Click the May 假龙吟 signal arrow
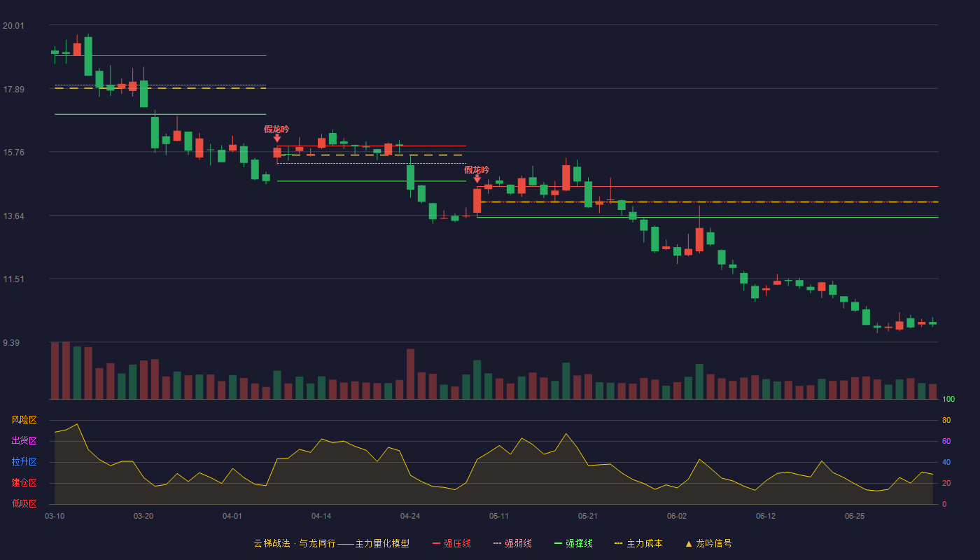This screenshot has height=560, width=980. tap(477, 179)
